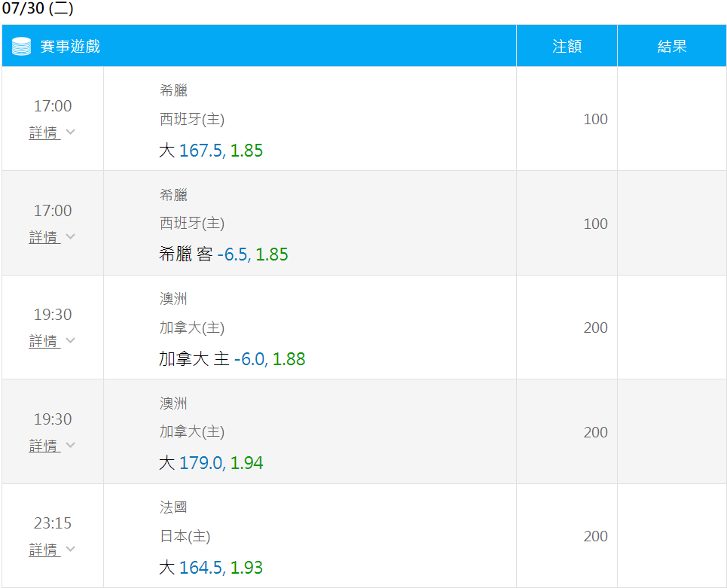
Task: Open 詳情 link for first 17:00 Greece-Spain bet
Action: point(44,133)
